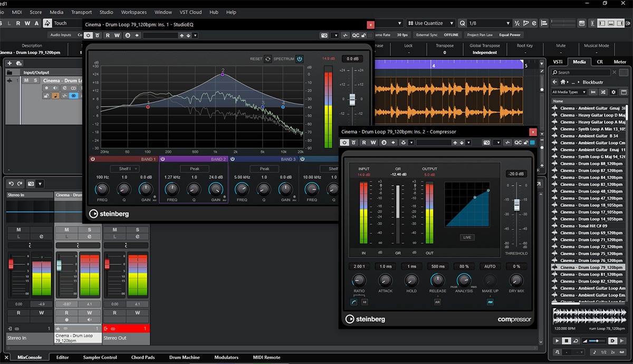Open the Band 2 Peak filter type dropdown
Viewport: 633px width, 364px height.
coord(194,169)
